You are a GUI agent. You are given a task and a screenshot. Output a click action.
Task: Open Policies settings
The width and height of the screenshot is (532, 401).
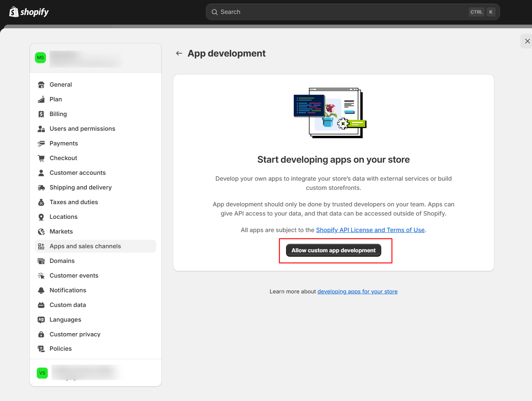click(96, 348)
